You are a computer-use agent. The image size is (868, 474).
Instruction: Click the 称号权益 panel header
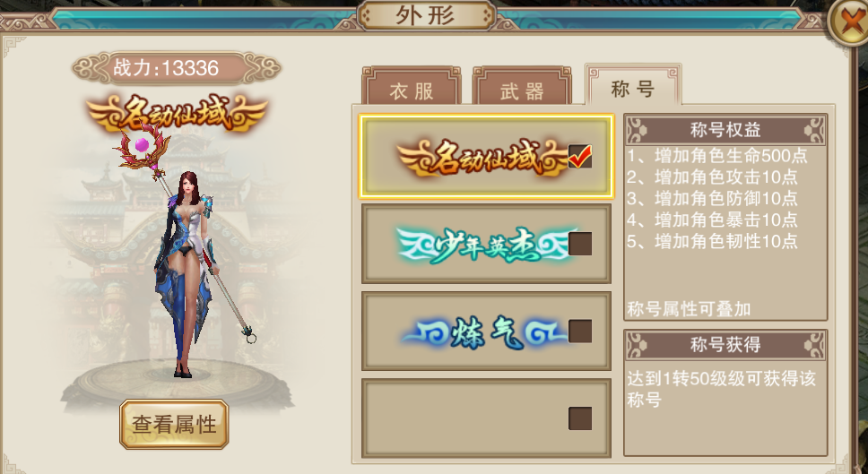tap(725, 130)
